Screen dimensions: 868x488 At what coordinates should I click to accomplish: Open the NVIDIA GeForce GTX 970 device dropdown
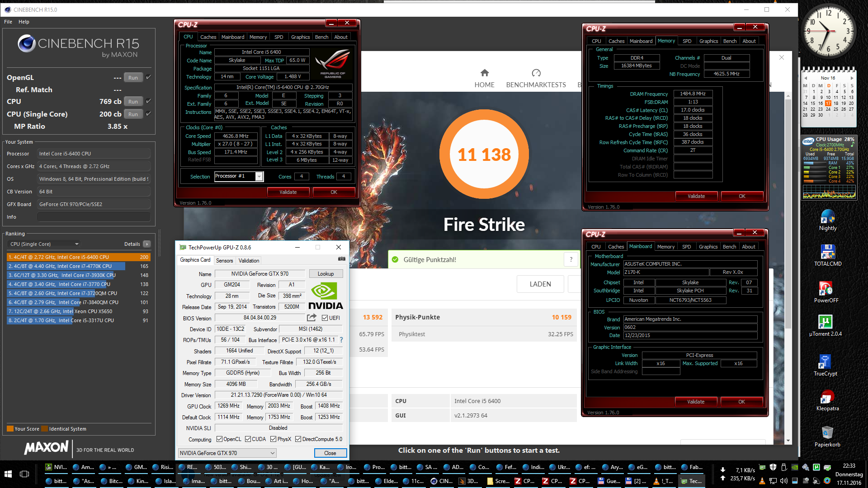click(x=227, y=453)
